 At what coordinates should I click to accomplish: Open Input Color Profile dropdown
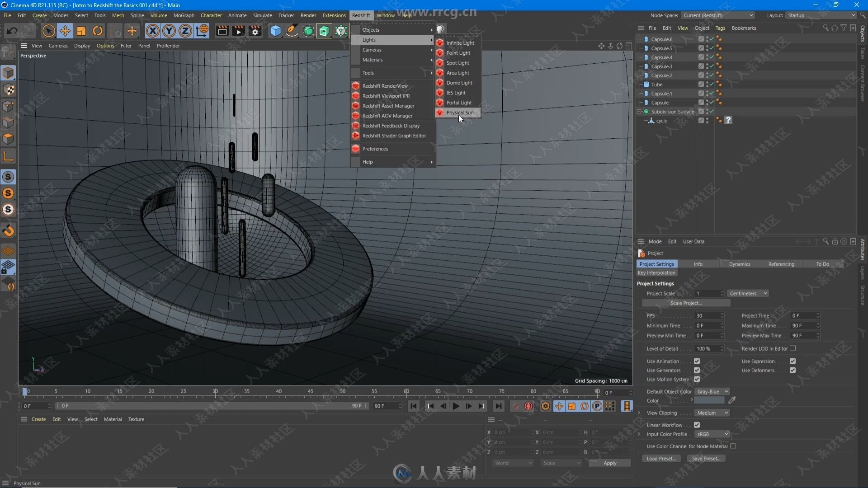[712, 434]
